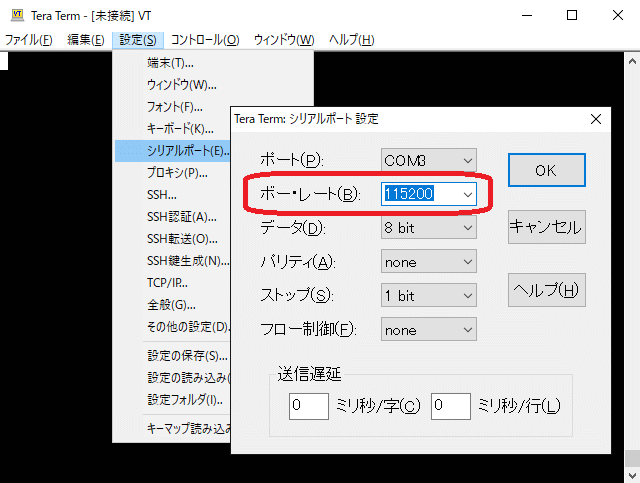
Task: Select シリアルポート(E)... menu entry
Action: point(173,151)
